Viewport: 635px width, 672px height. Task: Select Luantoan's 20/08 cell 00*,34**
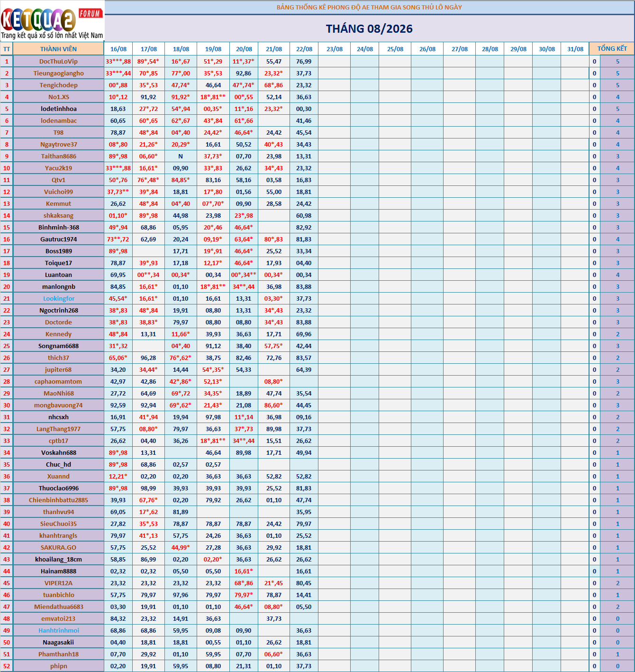244,275
